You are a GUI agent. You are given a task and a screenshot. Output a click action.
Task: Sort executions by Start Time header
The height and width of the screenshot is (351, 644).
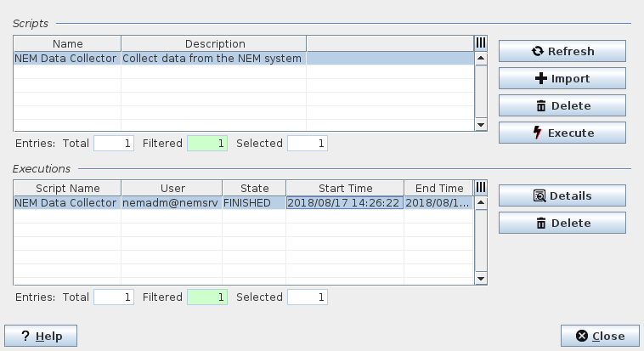[344, 188]
